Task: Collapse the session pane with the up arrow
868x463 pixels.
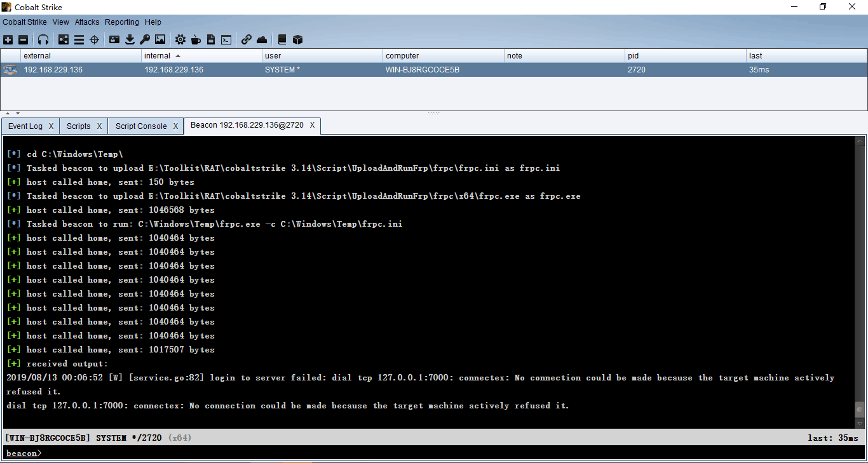Action: coord(8,113)
